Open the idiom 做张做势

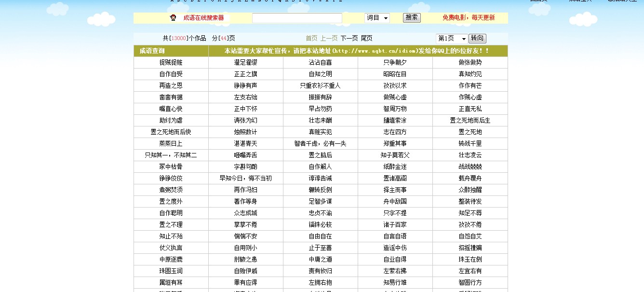click(x=470, y=63)
